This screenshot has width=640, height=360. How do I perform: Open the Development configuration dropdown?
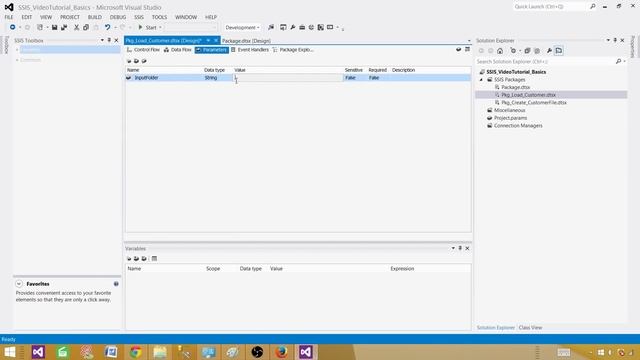click(x=242, y=27)
